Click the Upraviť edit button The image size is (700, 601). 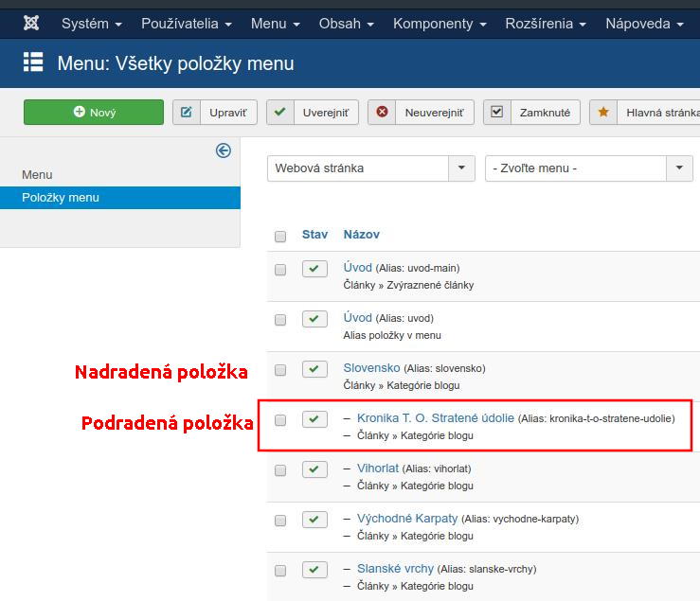click(215, 113)
